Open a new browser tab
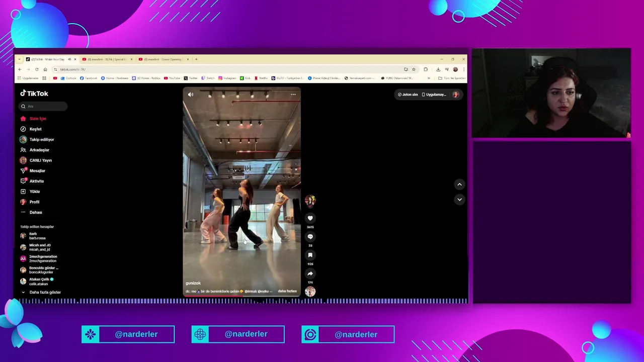The image size is (644, 362). [196, 59]
